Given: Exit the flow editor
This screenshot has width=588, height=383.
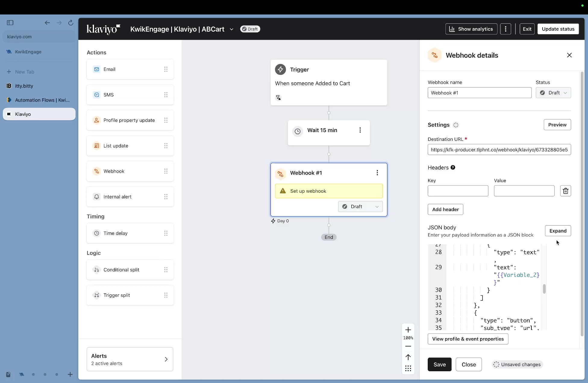Looking at the screenshot, I should (527, 29).
